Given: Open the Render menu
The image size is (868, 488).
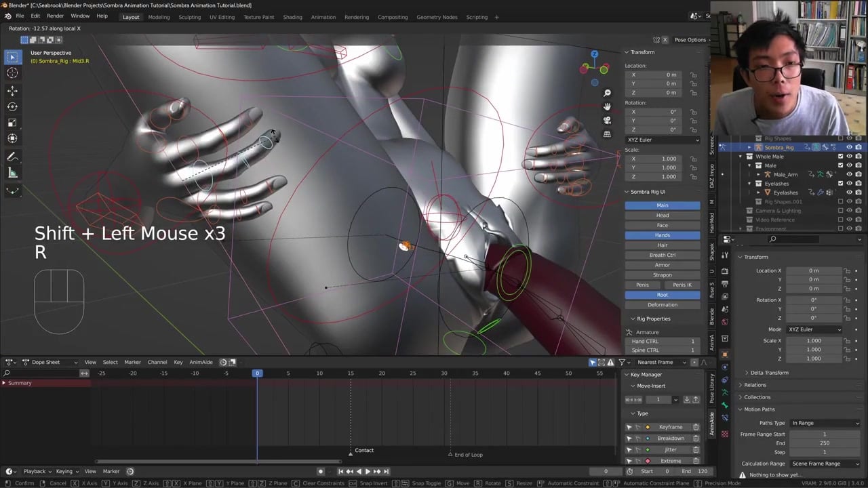Looking at the screenshot, I should (56, 16).
